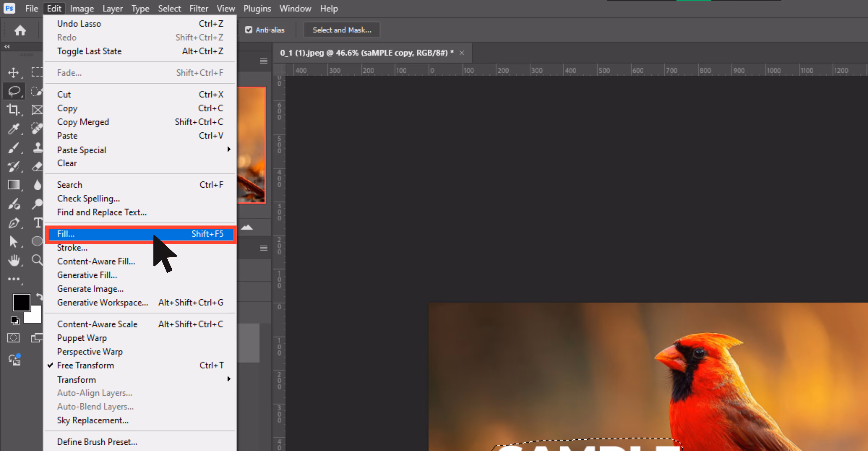Select the Lasso tool
Screen dimensions: 868x451
[x=14, y=91]
